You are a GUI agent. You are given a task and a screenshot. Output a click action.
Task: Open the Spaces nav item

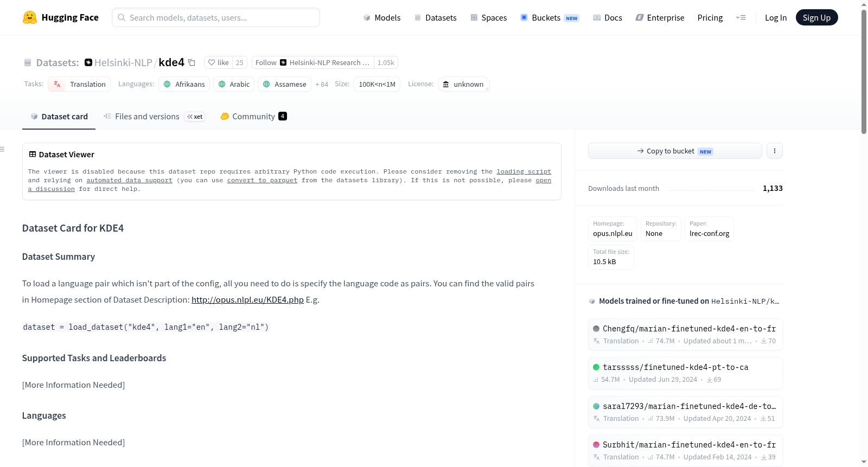[488, 17]
